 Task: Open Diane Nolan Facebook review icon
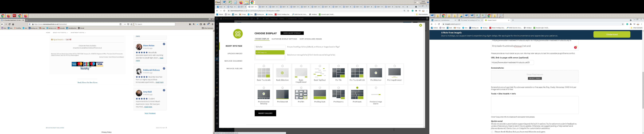[164, 44]
